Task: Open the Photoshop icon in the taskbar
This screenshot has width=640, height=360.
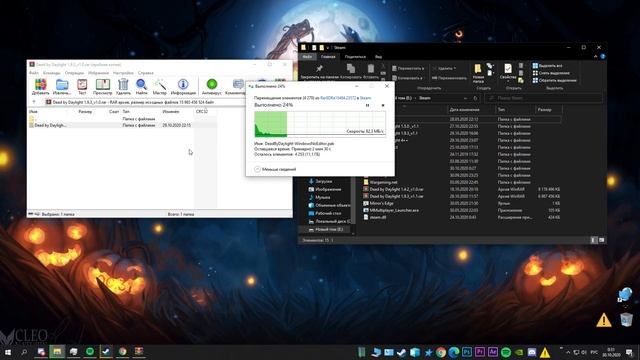Action: point(467,352)
